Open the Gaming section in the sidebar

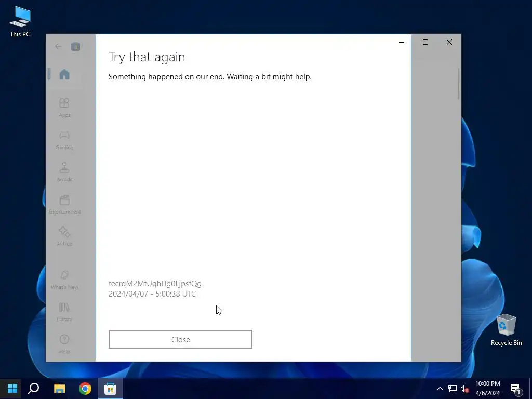point(64,140)
